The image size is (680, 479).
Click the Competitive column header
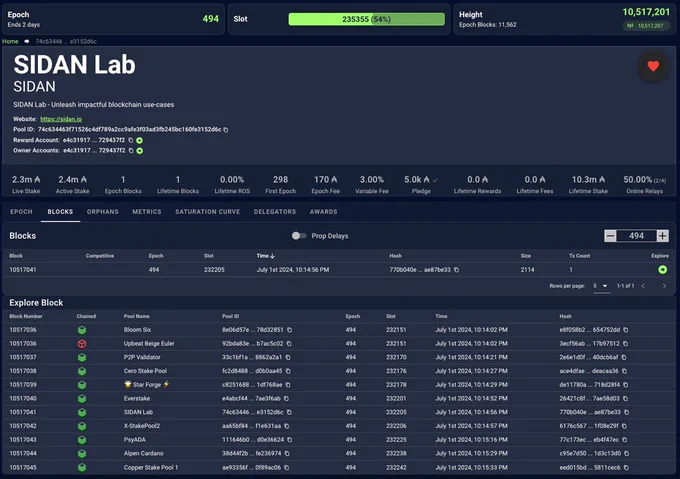(x=100, y=256)
